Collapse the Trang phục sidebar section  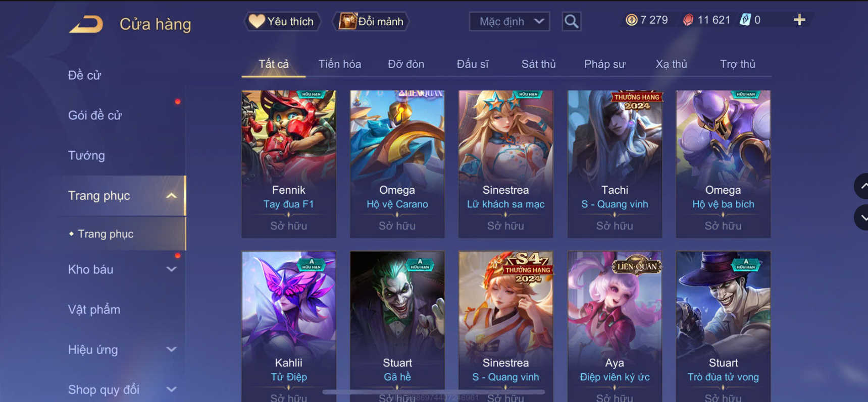coord(171,196)
